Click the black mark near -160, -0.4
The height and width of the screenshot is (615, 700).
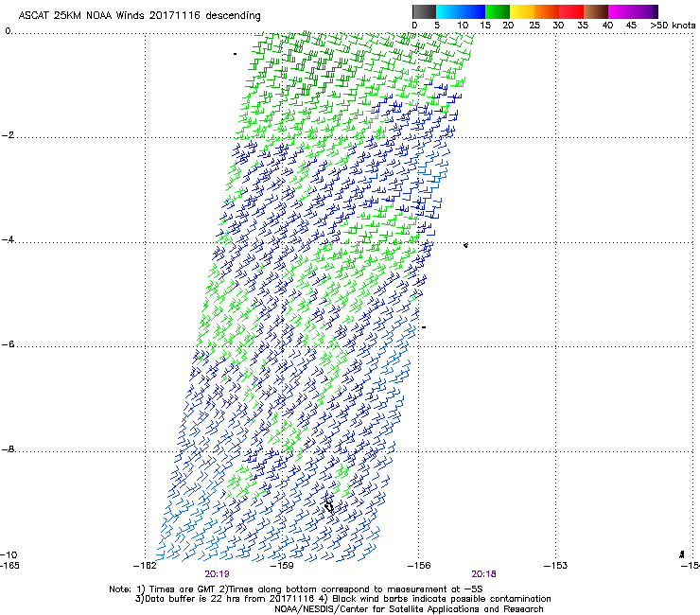click(235, 54)
